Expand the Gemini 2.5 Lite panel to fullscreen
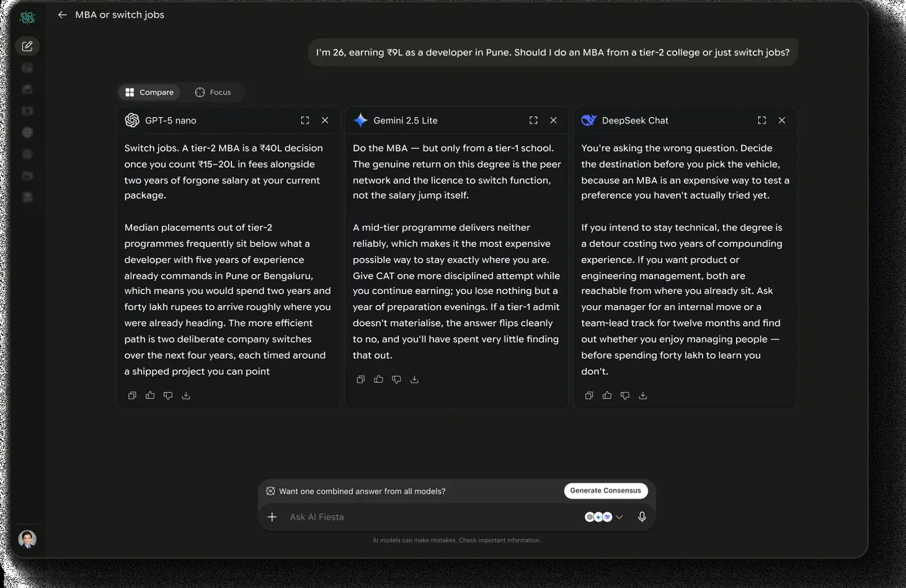Viewport: 906px width, 588px height. pyautogui.click(x=533, y=120)
